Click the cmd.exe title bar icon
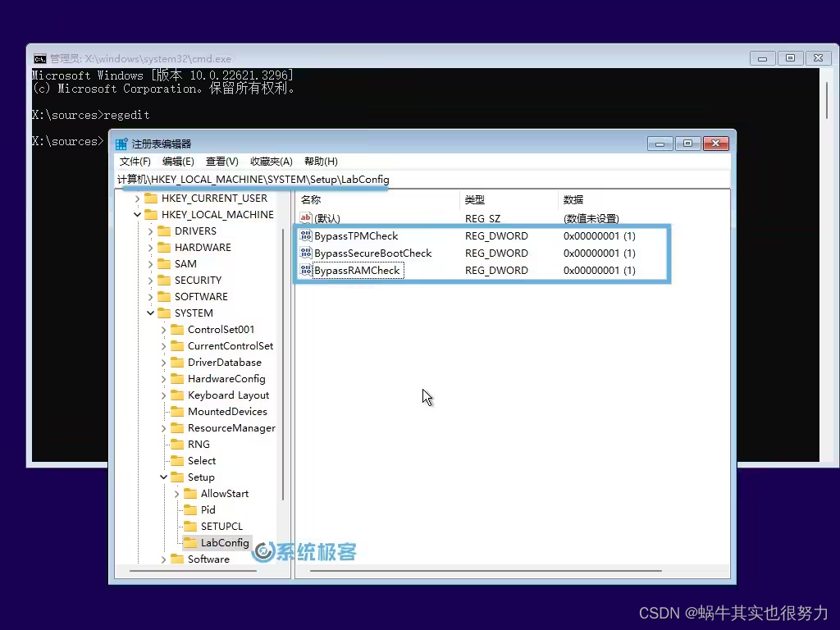The image size is (840, 630). (39, 59)
